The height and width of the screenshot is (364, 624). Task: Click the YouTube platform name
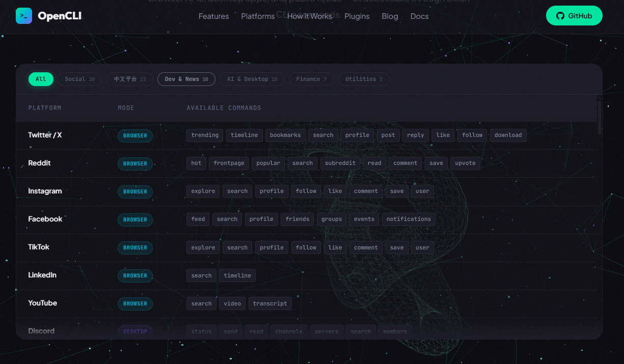pyautogui.click(x=42, y=303)
